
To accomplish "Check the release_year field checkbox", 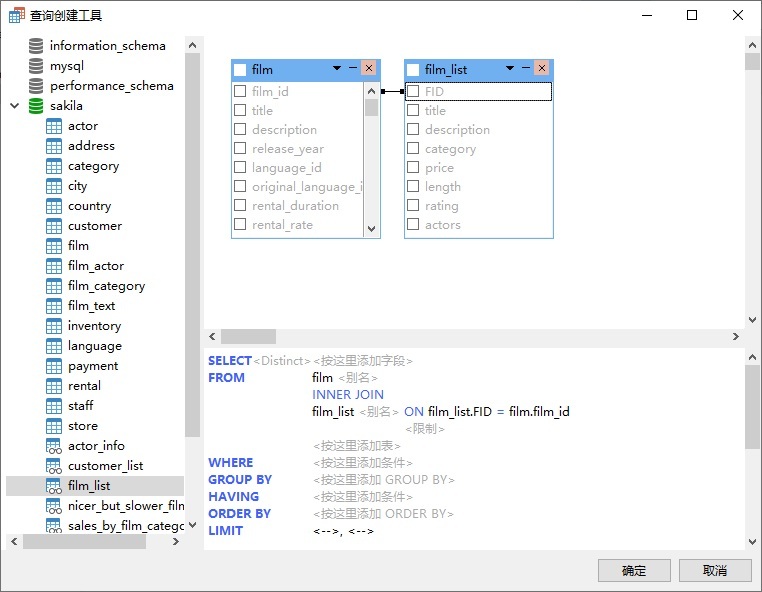I will click(x=240, y=148).
